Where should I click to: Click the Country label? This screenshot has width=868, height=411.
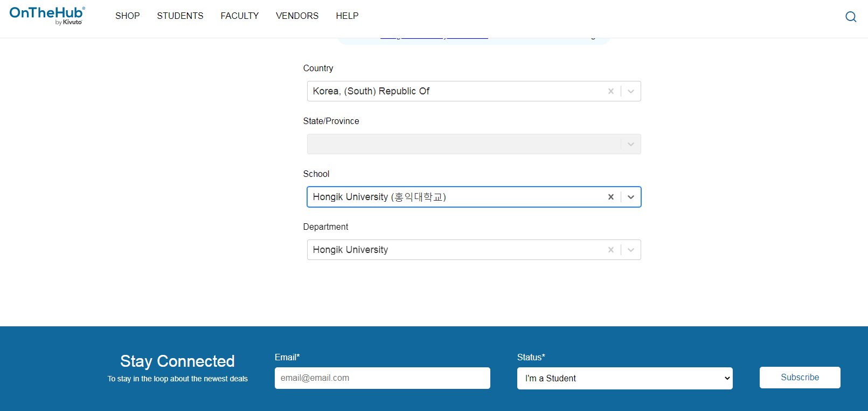(318, 68)
